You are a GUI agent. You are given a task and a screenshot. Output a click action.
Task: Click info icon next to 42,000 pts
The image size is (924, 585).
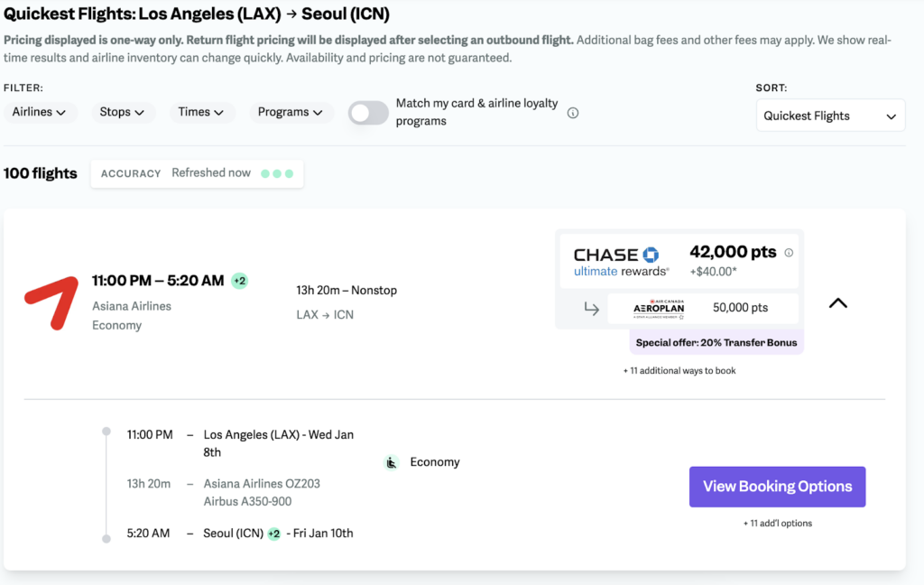[x=789, y=253]
